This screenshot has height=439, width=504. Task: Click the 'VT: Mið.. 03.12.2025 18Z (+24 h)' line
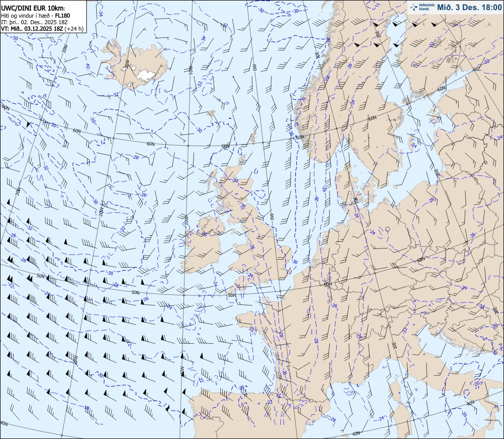pyautogui.click(x=42, y=29)
